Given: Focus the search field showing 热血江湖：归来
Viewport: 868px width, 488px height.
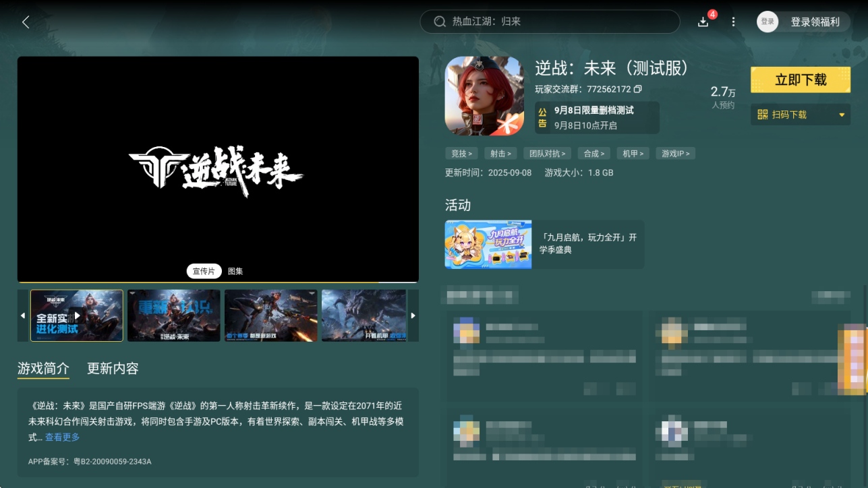Looking at the screenshot, I should pos(550,22).
